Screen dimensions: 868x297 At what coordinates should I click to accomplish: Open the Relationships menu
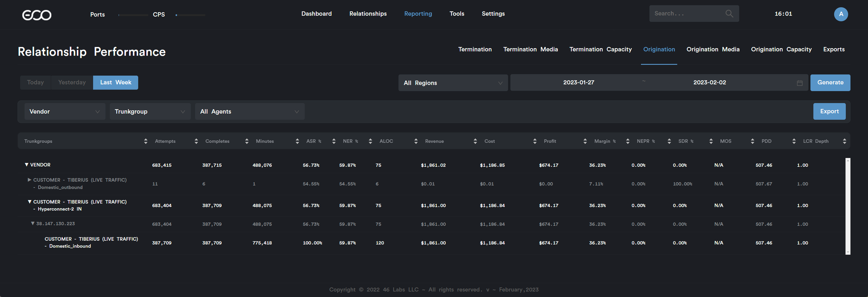368,14
